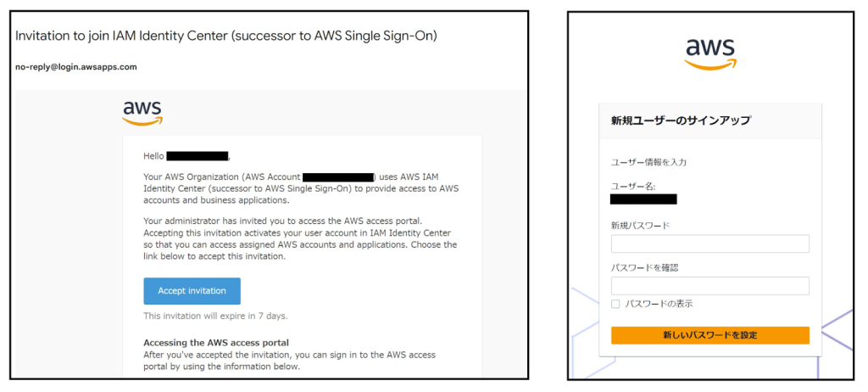Click the ユーザー名: label

click(632, 187)
